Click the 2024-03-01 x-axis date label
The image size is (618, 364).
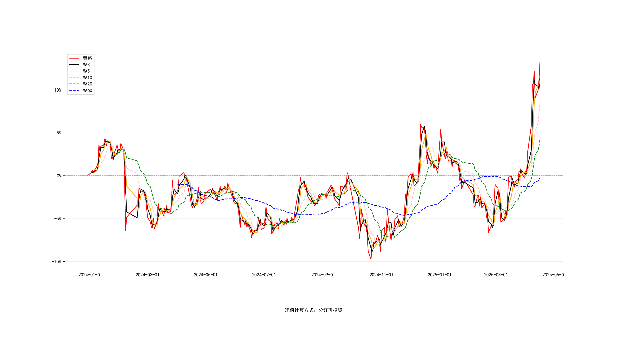point(147,275)
